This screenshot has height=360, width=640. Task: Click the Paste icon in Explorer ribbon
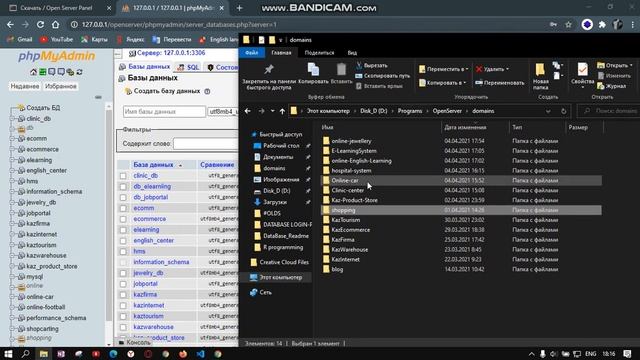click(341, 69)
